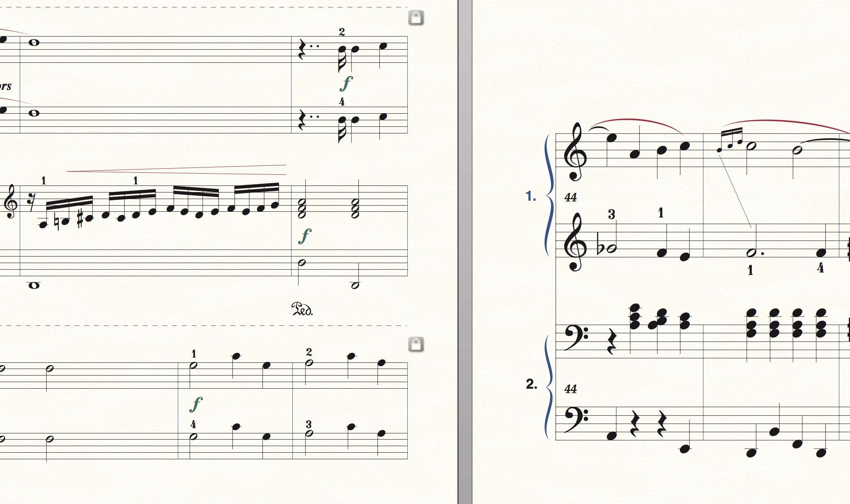Click the upper system lock icon

416,18
